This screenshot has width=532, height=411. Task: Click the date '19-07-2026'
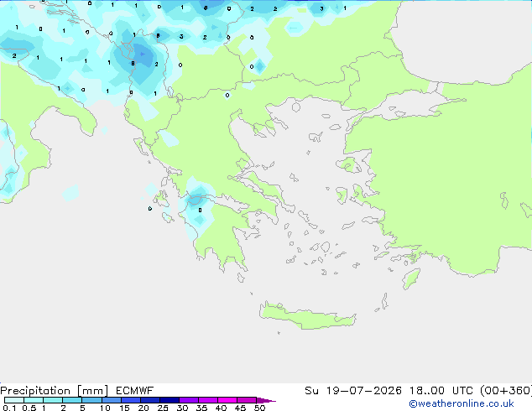click(363, 391)
